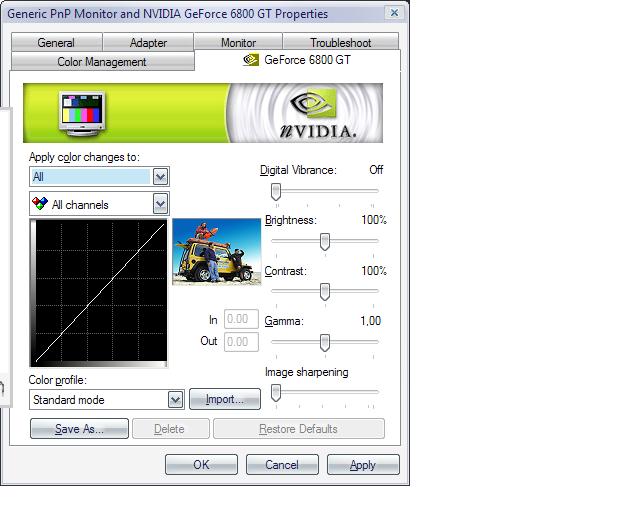This screenshot has width=640, height=512.
Task: Click the 'Color profile:' label
Action: (58, 380)
